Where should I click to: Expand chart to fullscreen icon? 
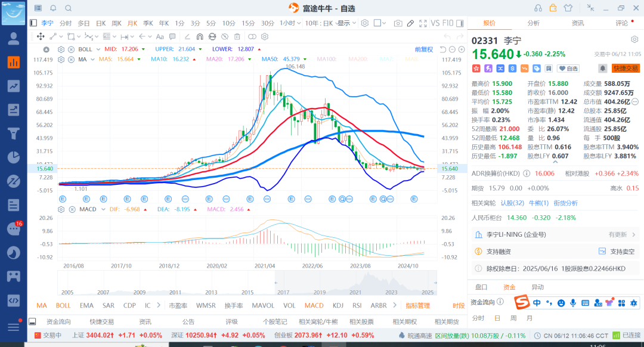[423, 23]
